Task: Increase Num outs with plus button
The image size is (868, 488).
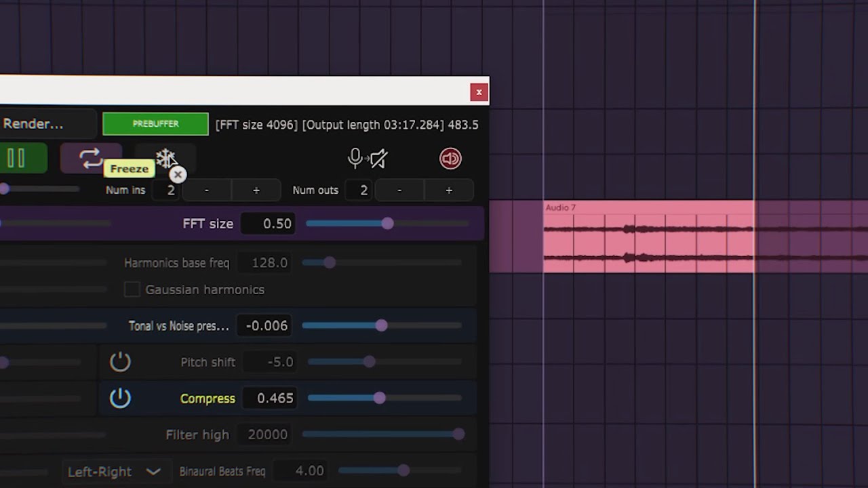Action: [449, 190]
